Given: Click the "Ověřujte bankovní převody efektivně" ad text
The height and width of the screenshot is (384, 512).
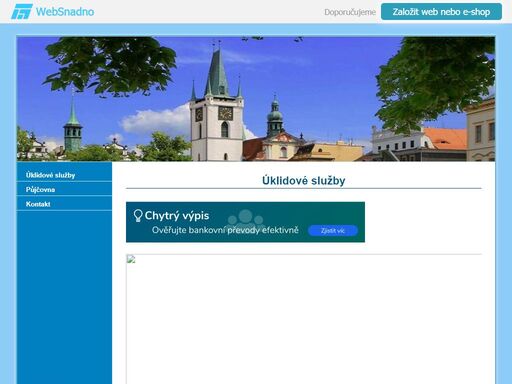Looking at the screenshot, I should [225, 230].
